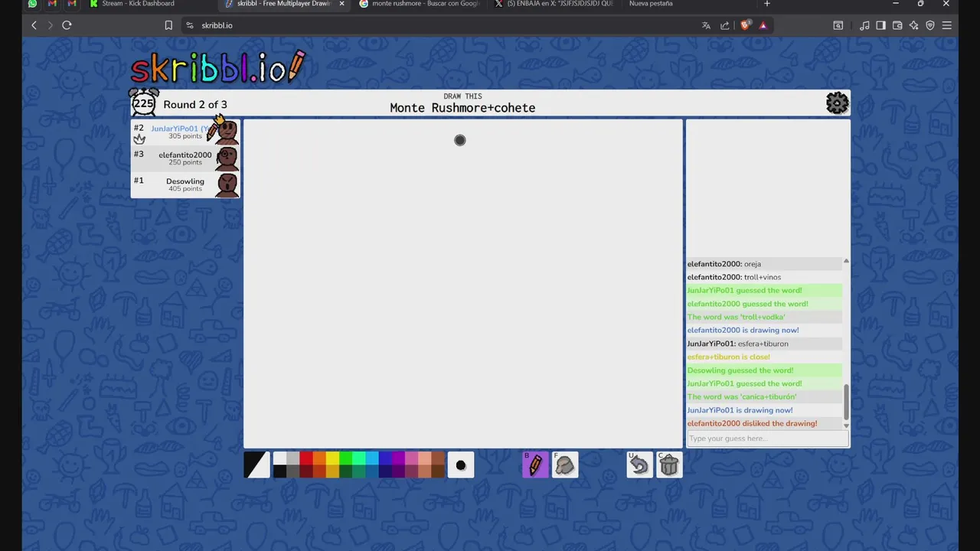Viewport: 980px width, 551px height.
Task: Open first pinned Gmail tab
Action: coord(52,4)
